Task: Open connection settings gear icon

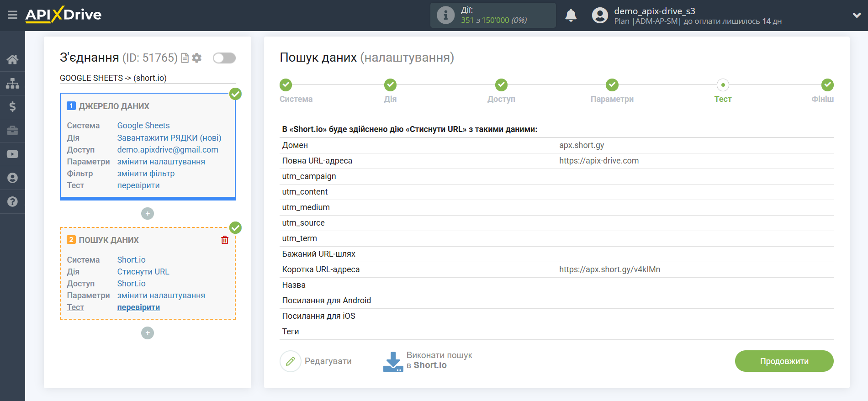Action: click(197, 58)
